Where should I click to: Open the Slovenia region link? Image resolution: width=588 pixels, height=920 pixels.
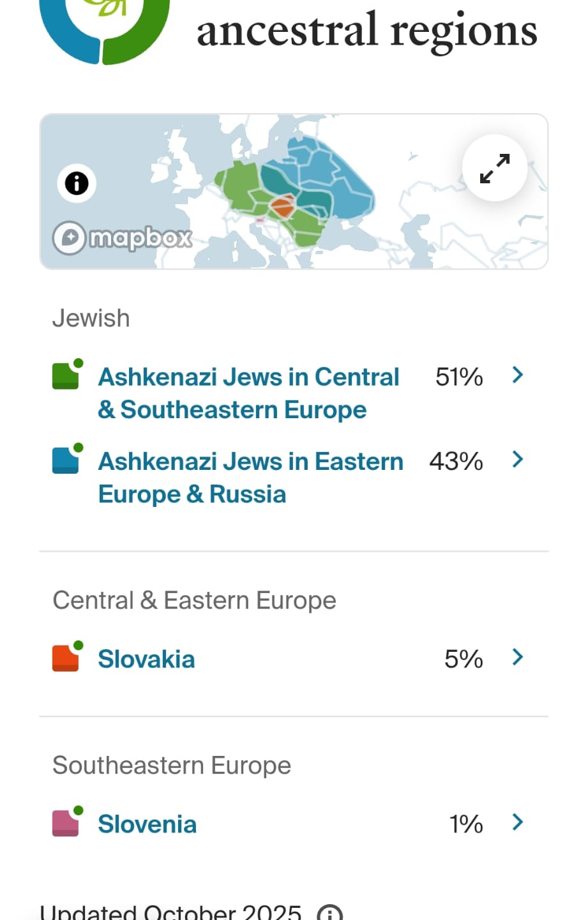click(x=147, y=824)
